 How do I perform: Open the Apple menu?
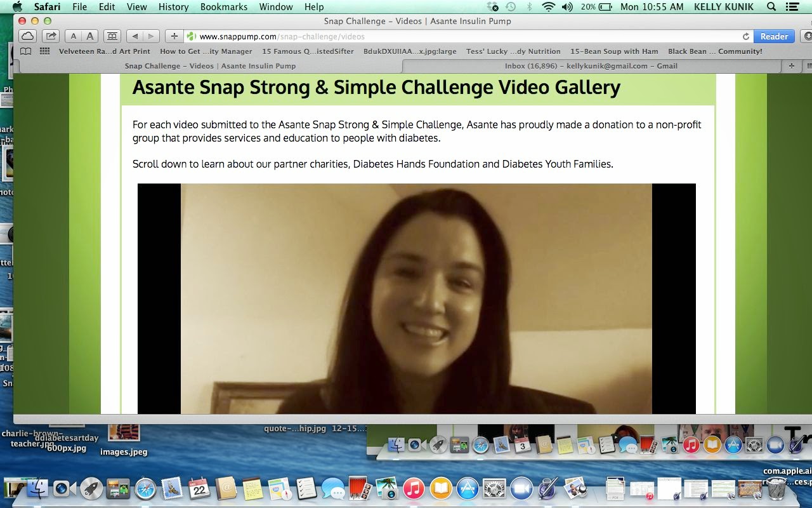coord(17,7)
